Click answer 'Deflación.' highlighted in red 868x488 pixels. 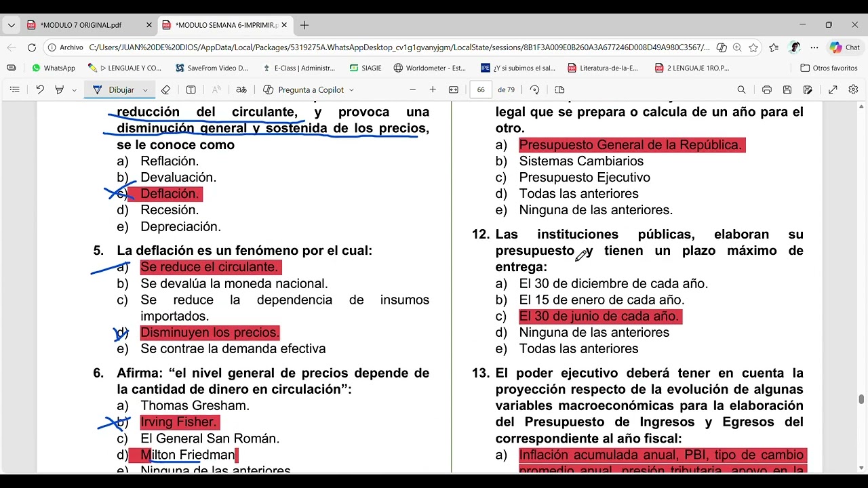click(x=170, y=194)
